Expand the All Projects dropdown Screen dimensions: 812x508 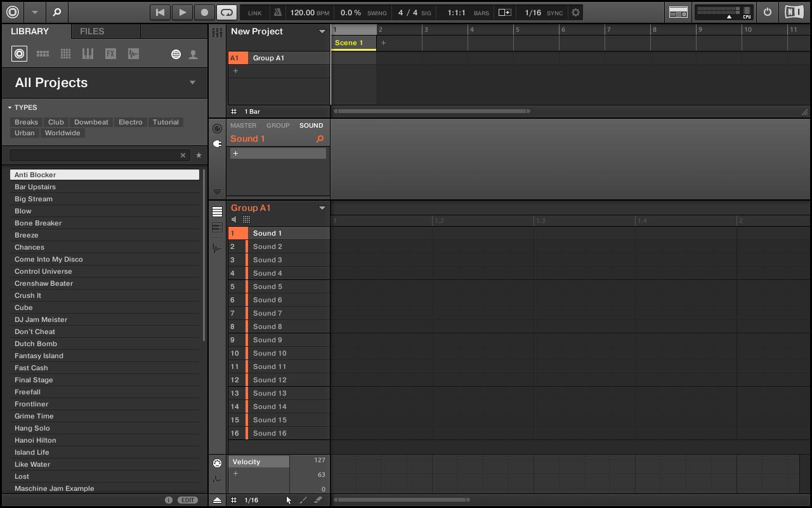click(x=192, y=83)
